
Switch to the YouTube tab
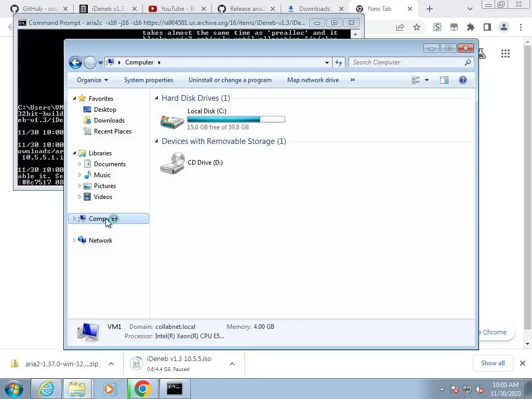pyautogui.click(x=178, y=9)
